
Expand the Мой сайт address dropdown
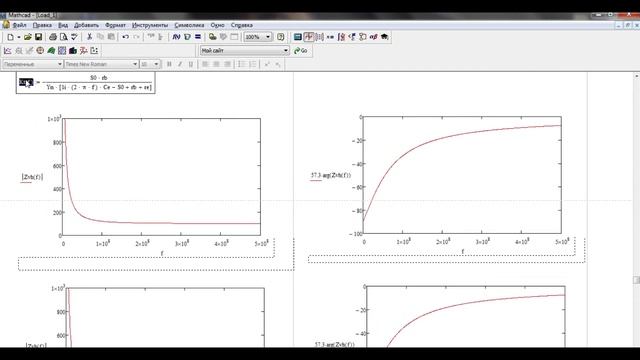(286, 51)
